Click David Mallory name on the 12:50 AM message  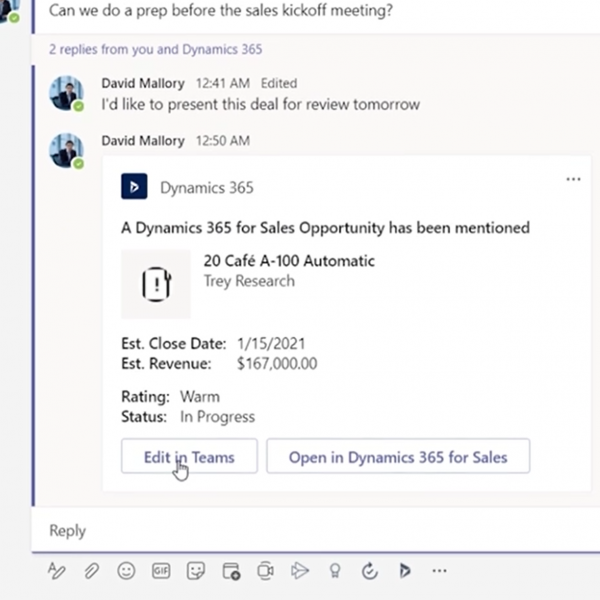143,140
